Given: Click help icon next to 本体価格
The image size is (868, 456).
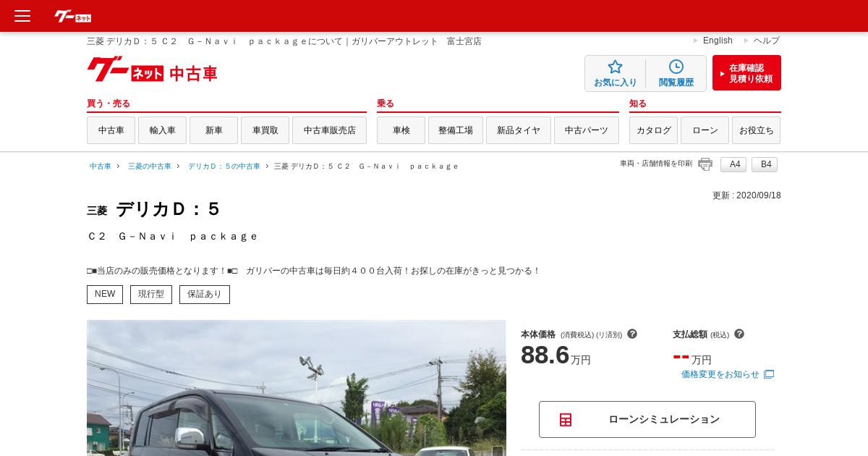Looking at the screenshot, I should coord(632,334).
